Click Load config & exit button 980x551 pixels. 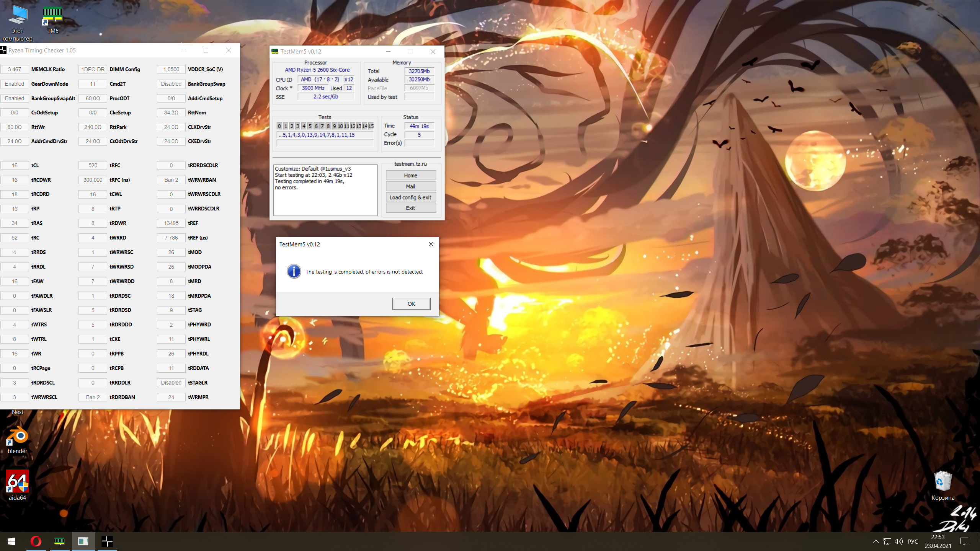pyautogui.click(x=410, y=197)
